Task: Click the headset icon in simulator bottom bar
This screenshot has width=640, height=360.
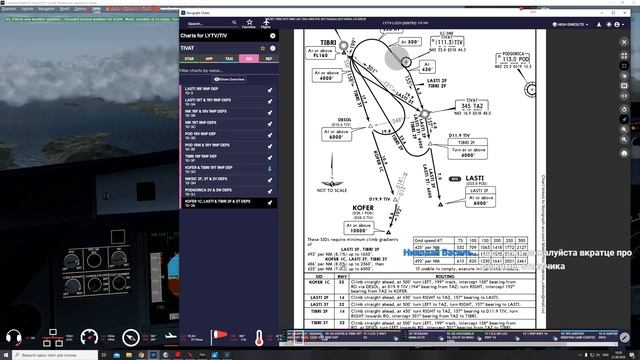Action: pos(13,337)
